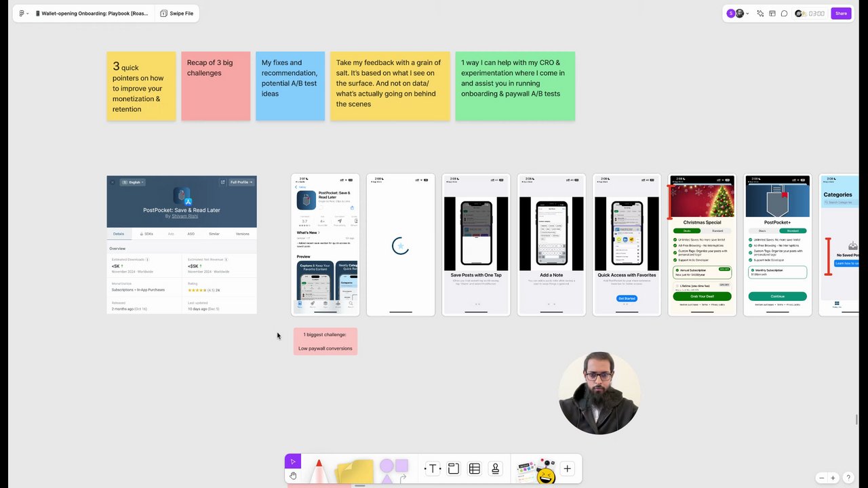Select the blue 'My fixes and recommendation' sticky
The image size is (868, 488).
coord(290,86)
